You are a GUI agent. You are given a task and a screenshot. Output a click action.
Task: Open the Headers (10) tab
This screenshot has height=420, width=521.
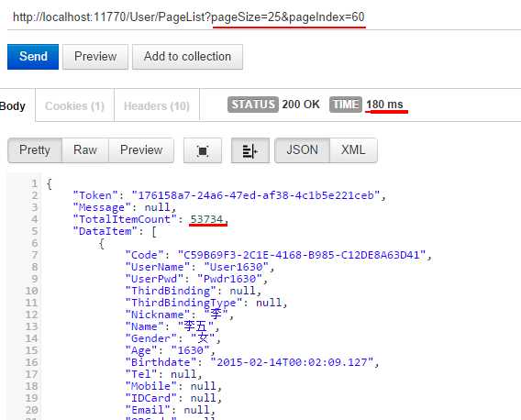157,106
